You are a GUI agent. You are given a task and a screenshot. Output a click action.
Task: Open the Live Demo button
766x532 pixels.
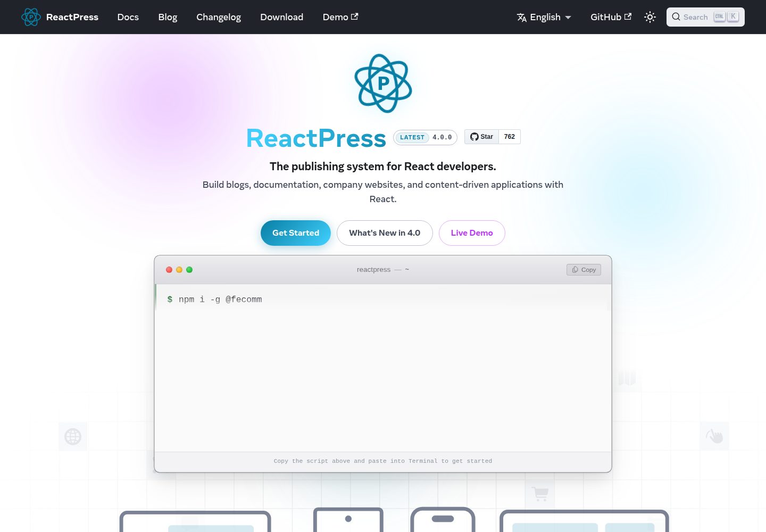tap(472, 233)
